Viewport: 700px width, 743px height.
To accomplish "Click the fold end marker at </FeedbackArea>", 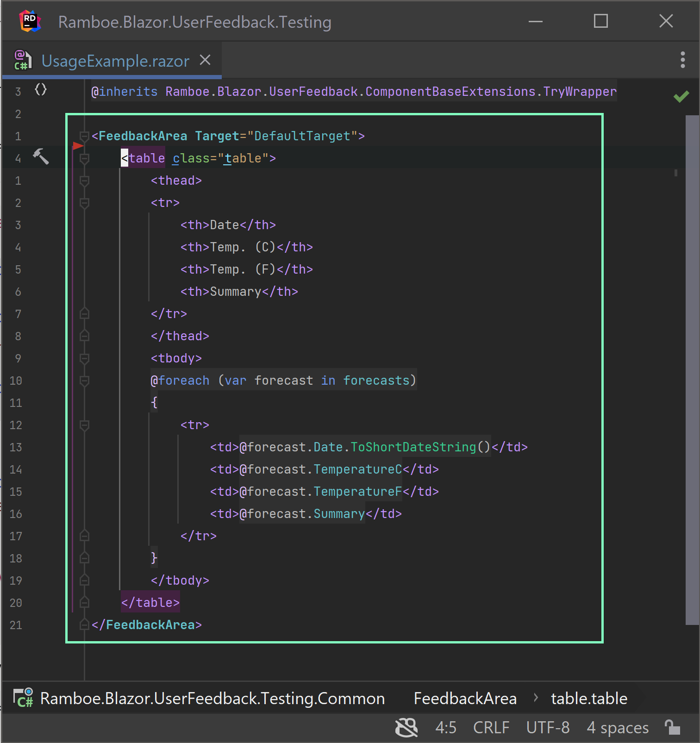I will click(84, 625).
